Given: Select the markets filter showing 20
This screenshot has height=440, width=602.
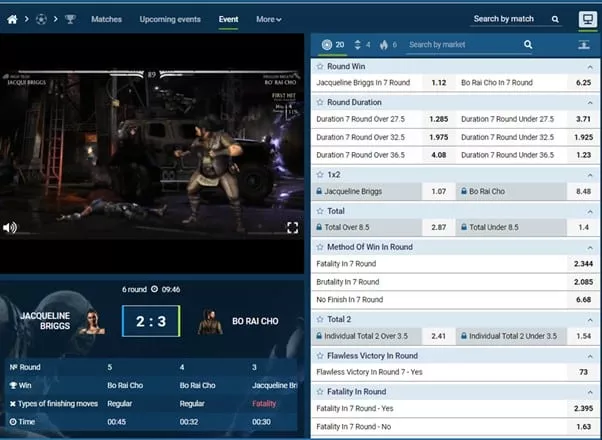Looking at the screenshot, I should coord(333,45).
